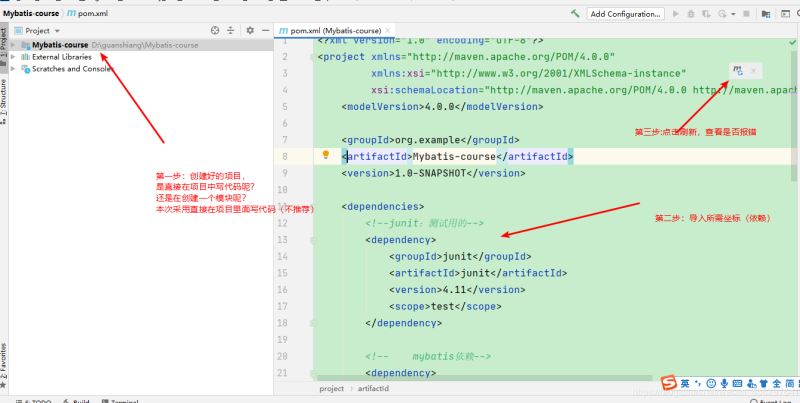
Task: Select Scratches and Consoles in project tree
Action: [x=72, y=69]
